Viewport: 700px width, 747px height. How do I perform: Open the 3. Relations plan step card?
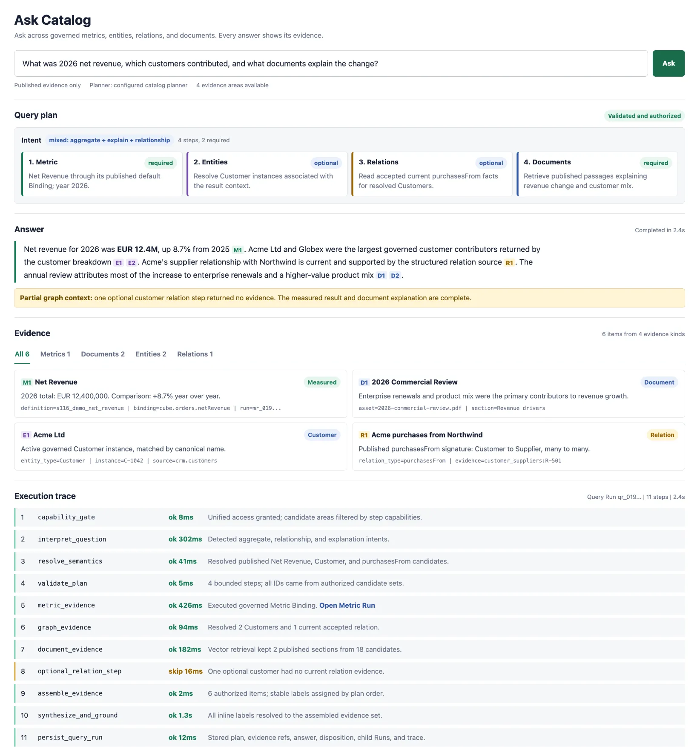pos(432,174)
